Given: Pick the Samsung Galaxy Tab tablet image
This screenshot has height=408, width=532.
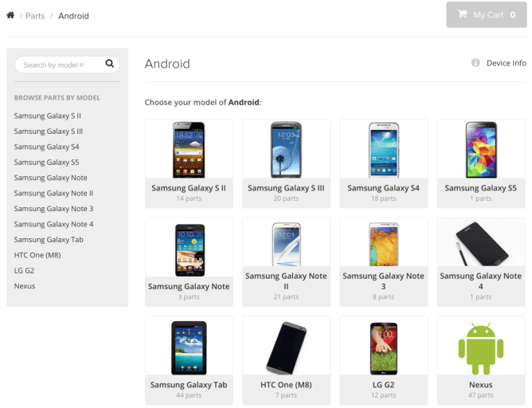Looking at the screenshot, I should click(189, 347).
